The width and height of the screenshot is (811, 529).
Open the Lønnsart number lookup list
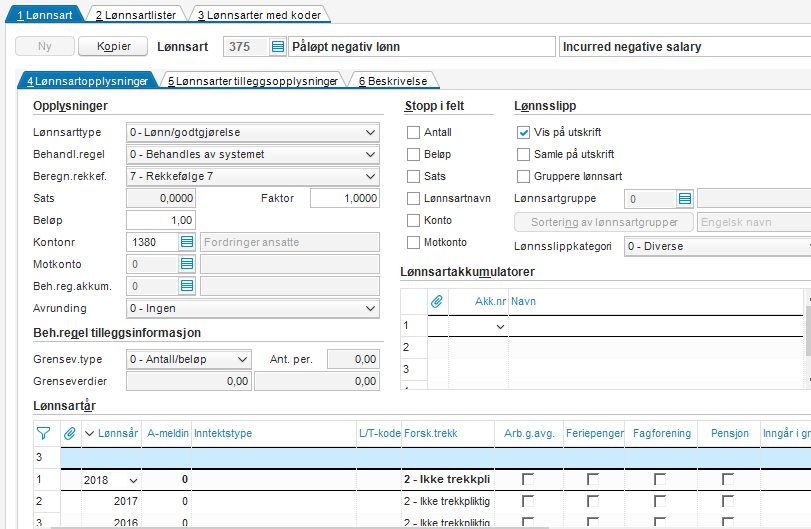click(277, 47)
